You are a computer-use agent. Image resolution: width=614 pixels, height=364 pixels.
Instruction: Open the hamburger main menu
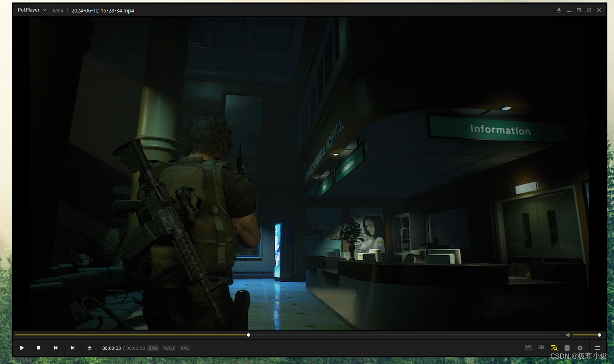coord(598,348)
